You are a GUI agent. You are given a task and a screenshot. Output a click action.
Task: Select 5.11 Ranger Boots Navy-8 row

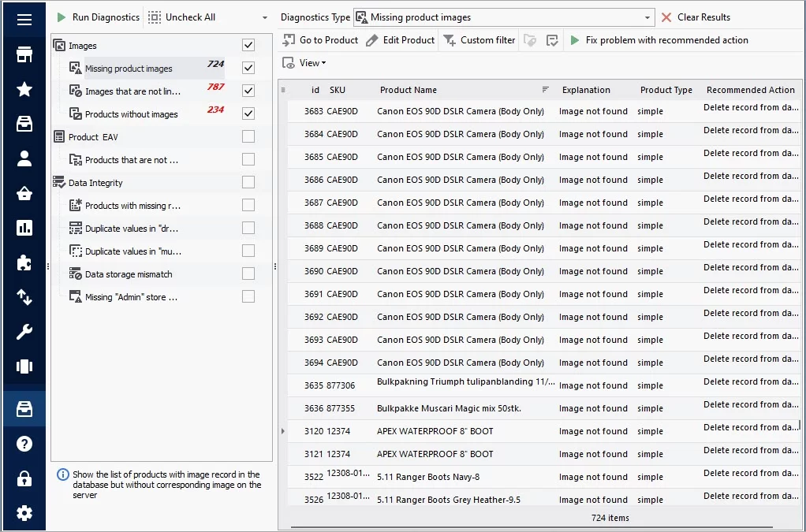pos(544,477)
